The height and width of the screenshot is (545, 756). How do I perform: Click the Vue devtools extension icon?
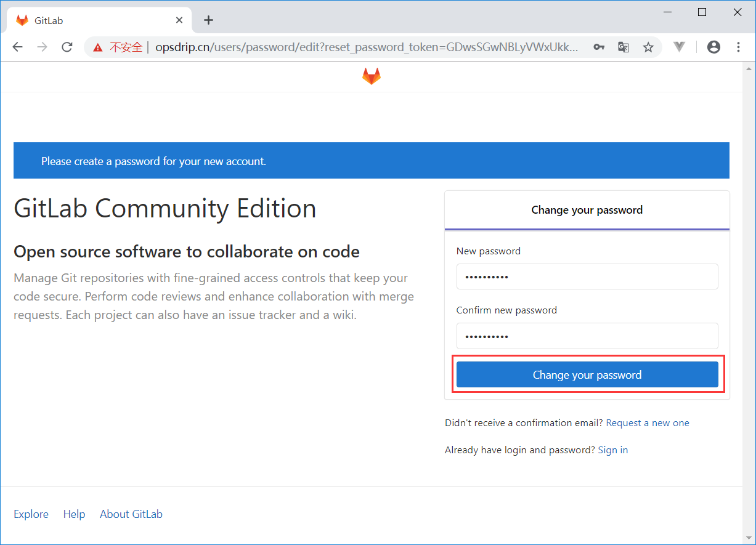[680, 47]
